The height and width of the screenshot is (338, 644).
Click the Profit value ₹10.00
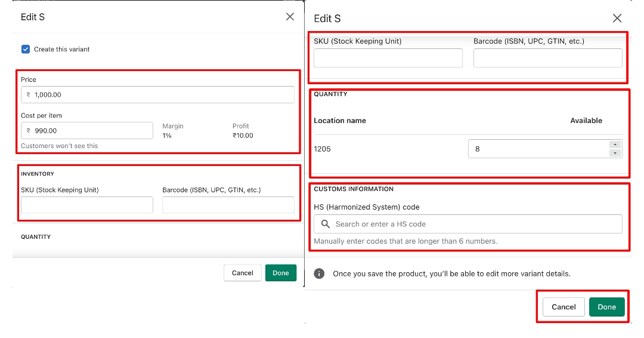[x=243, y=136]
